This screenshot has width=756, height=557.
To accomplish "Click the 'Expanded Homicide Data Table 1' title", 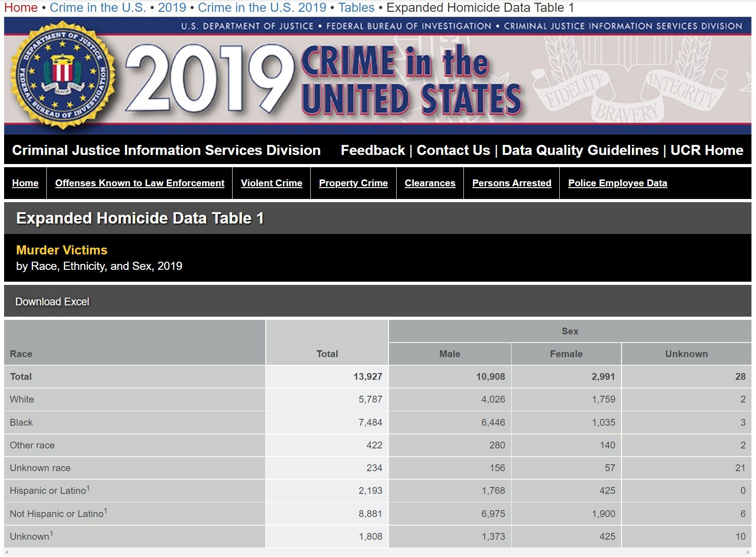I will click(x=140, y=218).
